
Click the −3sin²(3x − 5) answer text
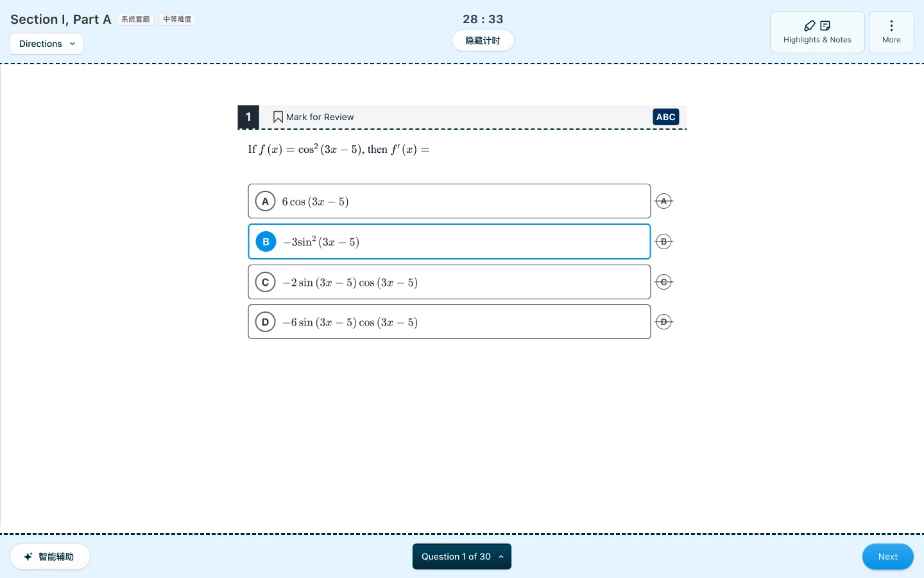[321, 241]
